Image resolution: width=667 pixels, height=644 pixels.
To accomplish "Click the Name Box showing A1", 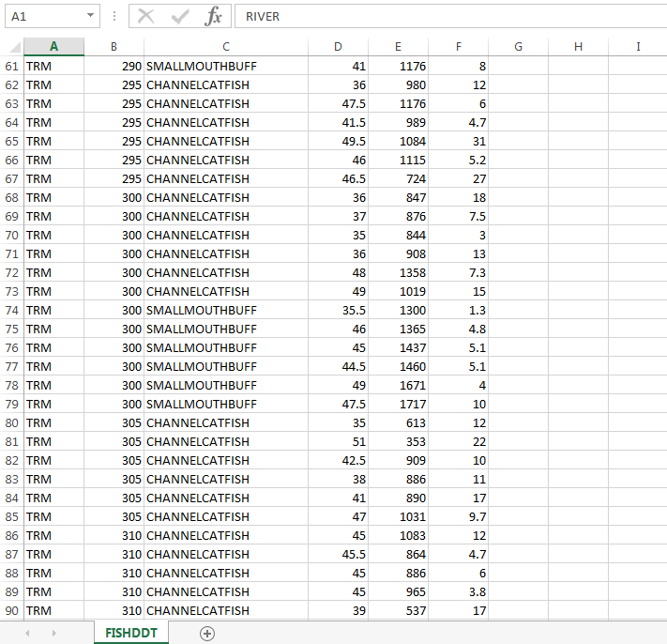I will click(x=45, y=16).
